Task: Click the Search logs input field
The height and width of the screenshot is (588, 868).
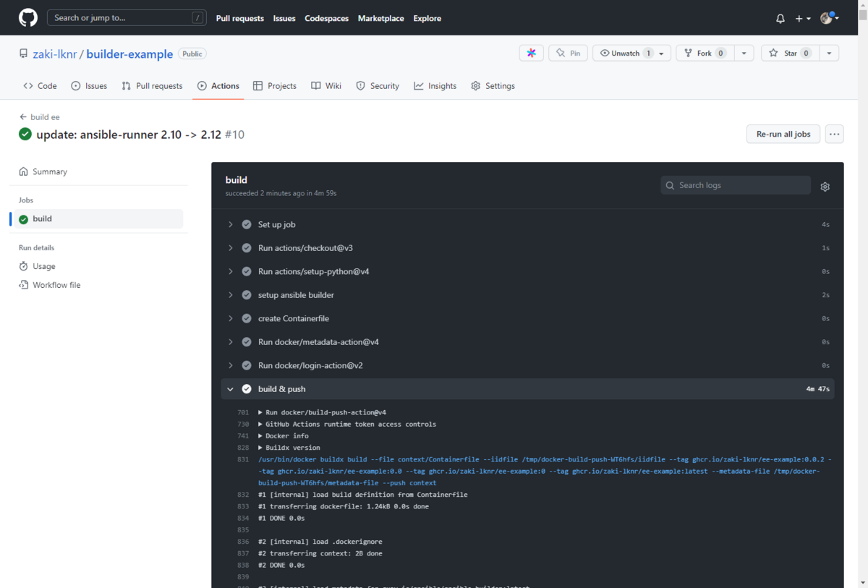Action: [735, 185]
